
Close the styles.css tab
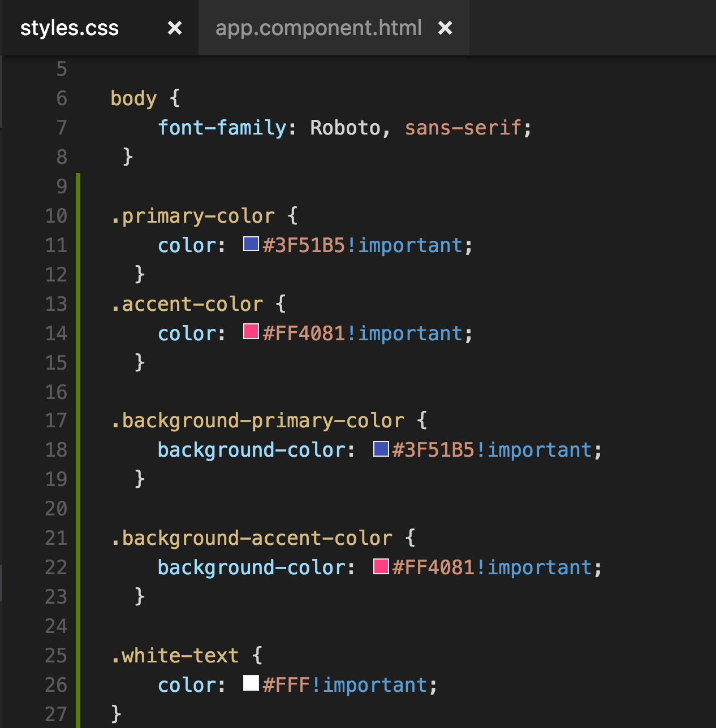click(175, 28)
